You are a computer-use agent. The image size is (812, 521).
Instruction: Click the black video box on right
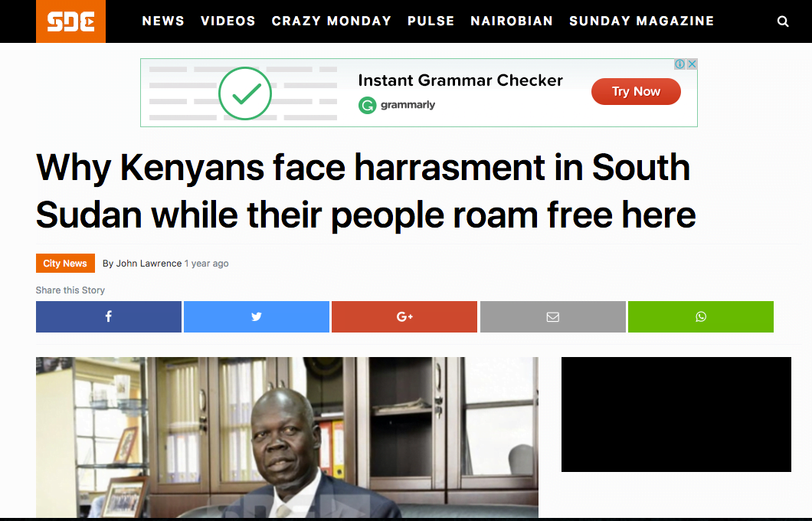tap(676, 415)
